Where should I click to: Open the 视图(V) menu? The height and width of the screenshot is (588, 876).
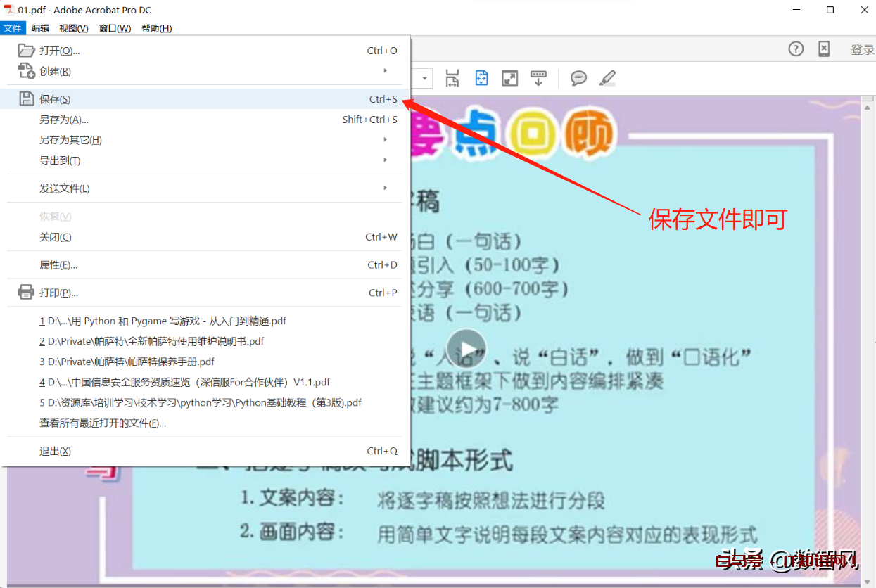[73, 28]
